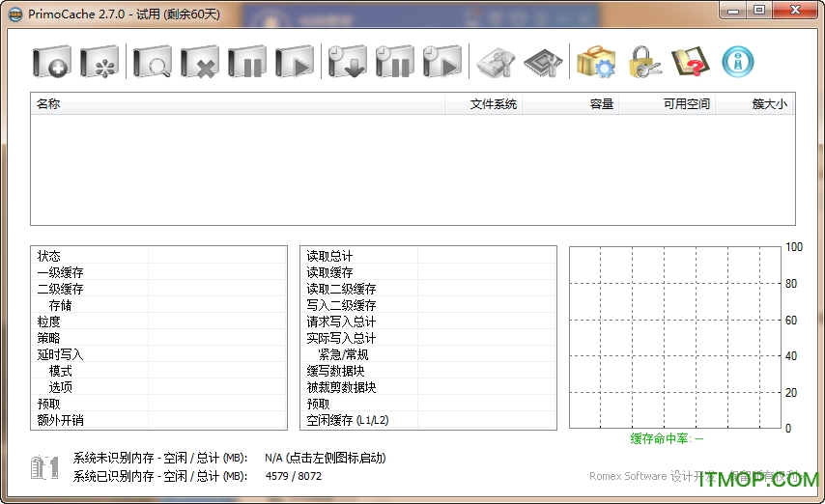Pause the cache task disk icon
This screenshot has height=504, width=825.
(246, 62)
